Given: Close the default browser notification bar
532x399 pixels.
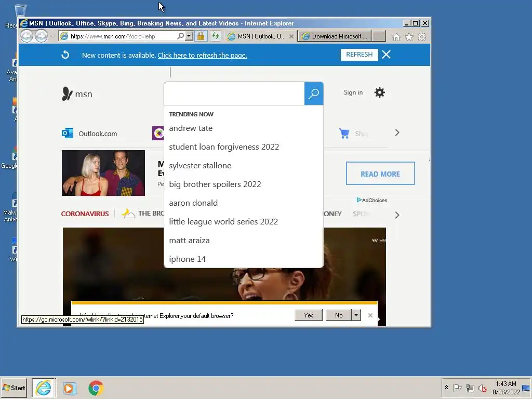Looking at the screenshot, I should (x=370, y=315).
